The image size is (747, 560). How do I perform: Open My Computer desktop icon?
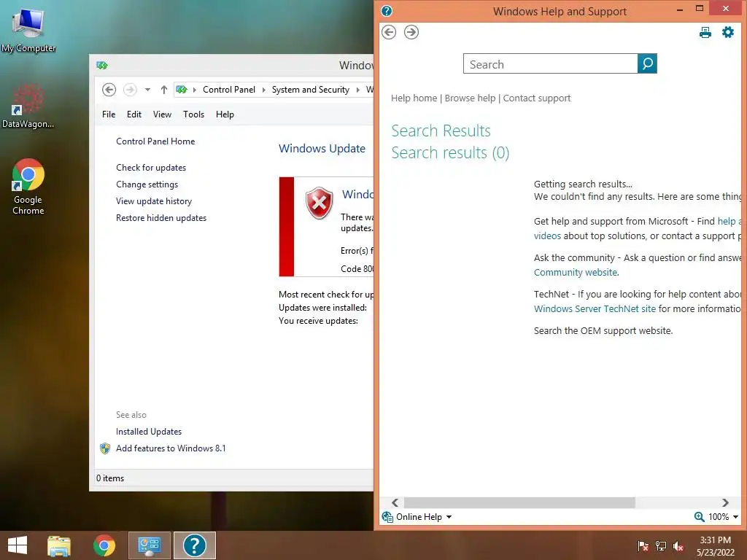point(28,29)
